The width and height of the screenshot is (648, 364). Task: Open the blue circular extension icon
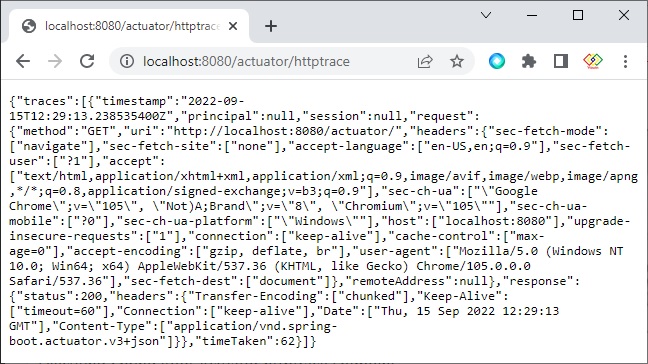click(497, 61)
